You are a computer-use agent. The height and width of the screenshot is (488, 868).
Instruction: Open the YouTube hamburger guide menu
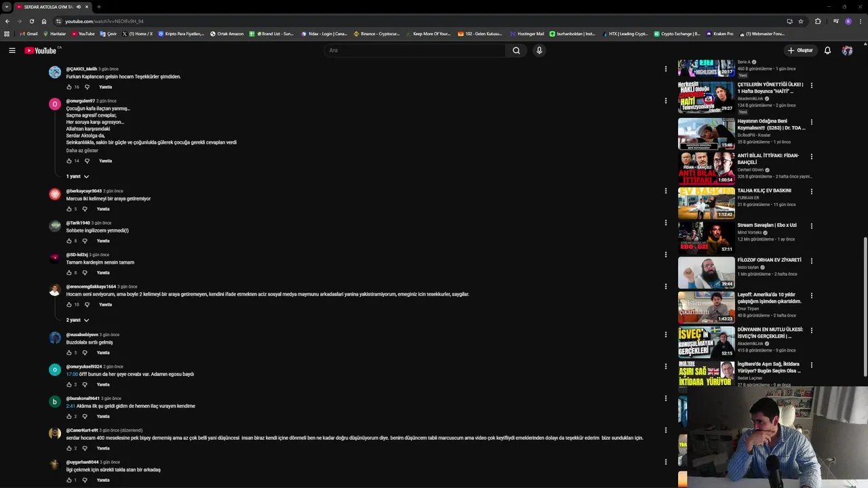[x=12, y=50]
